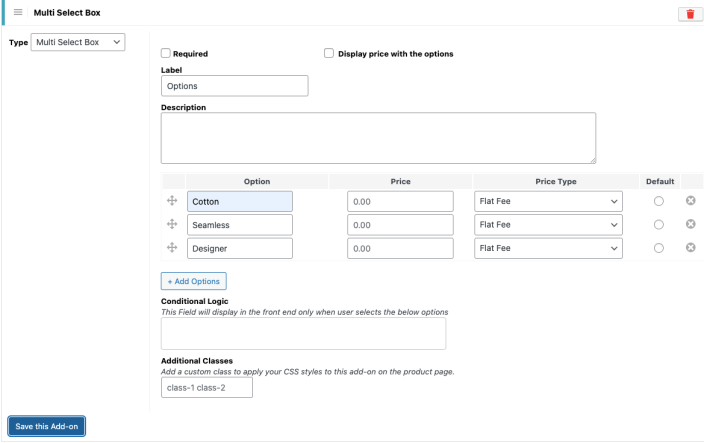Screen dimensions: 704x443
Task: Open the Type dropdown
Action: 78,42
